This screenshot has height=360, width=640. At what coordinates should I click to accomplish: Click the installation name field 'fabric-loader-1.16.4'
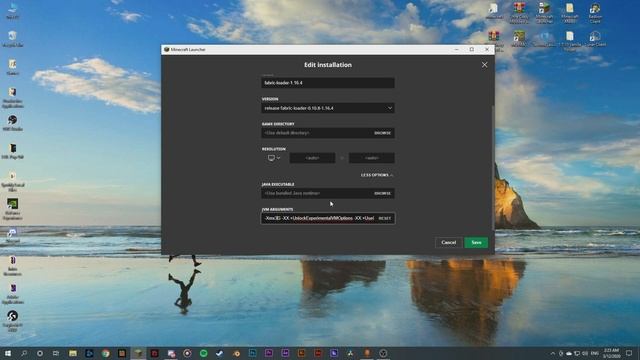(328, 83)
